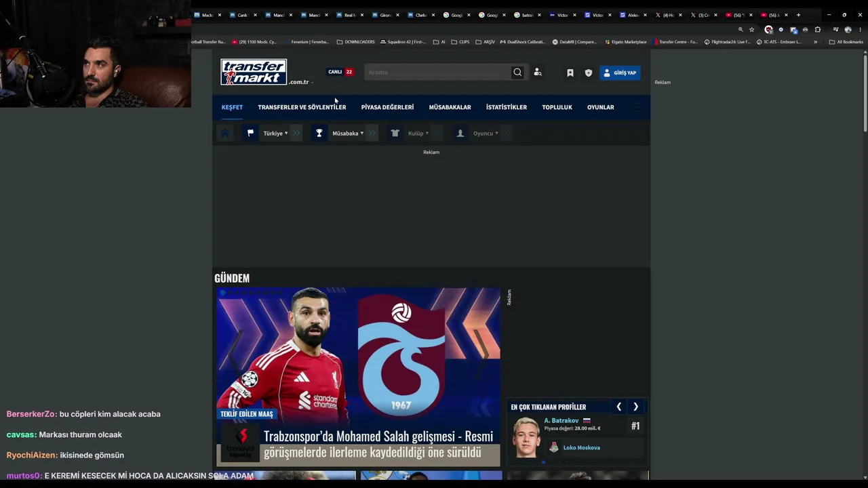Go to selected country with Türkiye arrows
868x488 pixels.
[296, 134]
